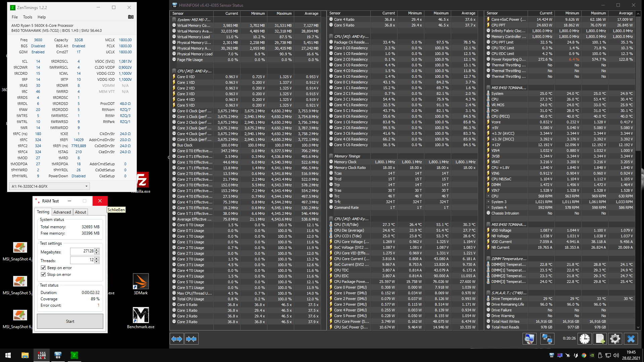Click NVIDIA icon in system tray

(592, 355)
